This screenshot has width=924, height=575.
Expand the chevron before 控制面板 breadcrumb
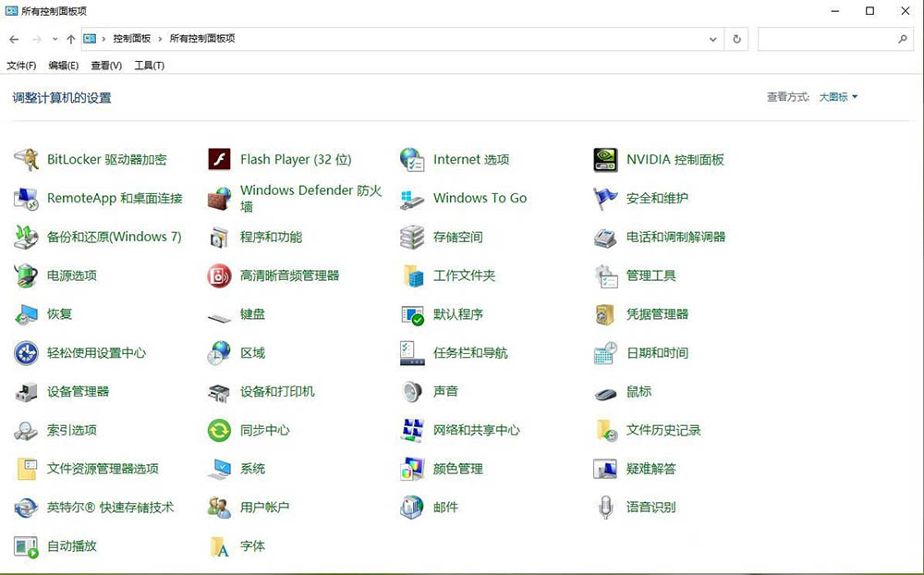coord(103,39)
